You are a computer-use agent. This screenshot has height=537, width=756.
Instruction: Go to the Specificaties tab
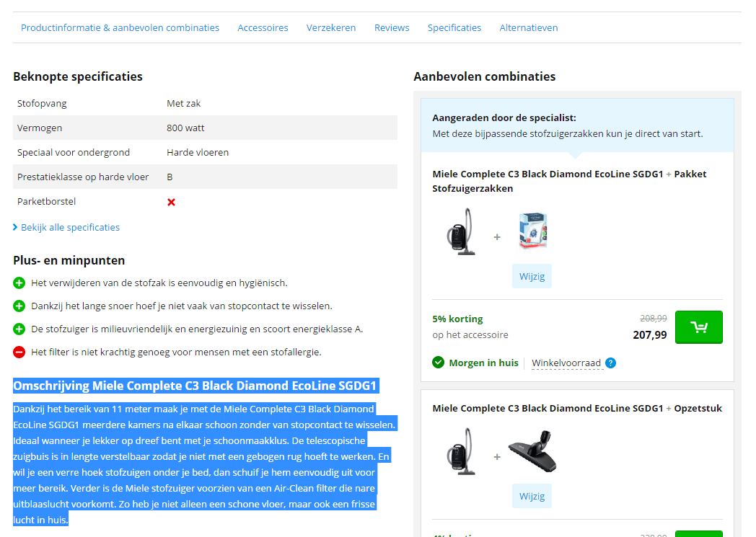coord(454,27)
